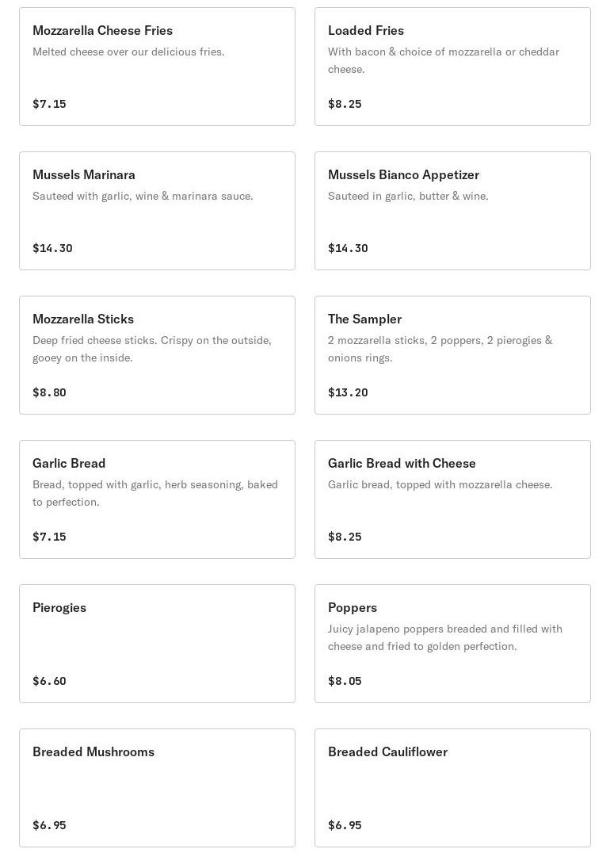The height and width of the screenshot is (868, 610).
Task: Open the Mozzarella Cheese Fries item card
Action: (157, 67)
